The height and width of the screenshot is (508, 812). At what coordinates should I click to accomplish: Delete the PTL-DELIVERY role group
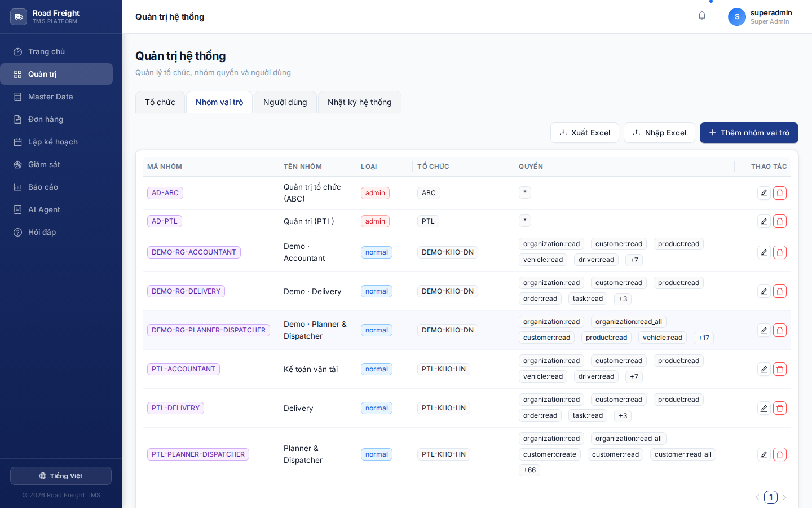(x=780, y=408)
